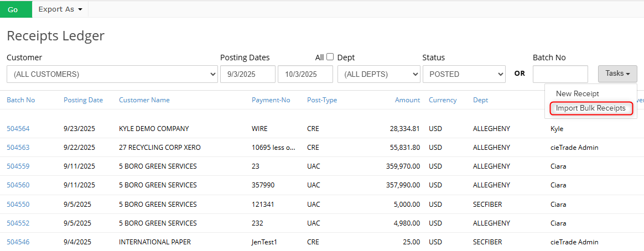Viewport: 644px width, 251px height.
Task: Open the Export As dropdown
Action: tap(60, 9)
